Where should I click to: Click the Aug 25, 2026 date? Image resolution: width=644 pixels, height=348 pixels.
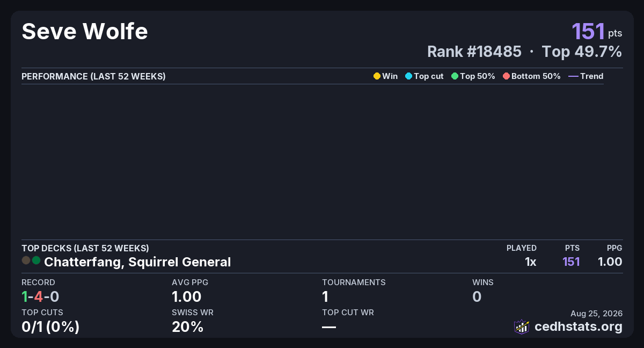coord(596,313)
